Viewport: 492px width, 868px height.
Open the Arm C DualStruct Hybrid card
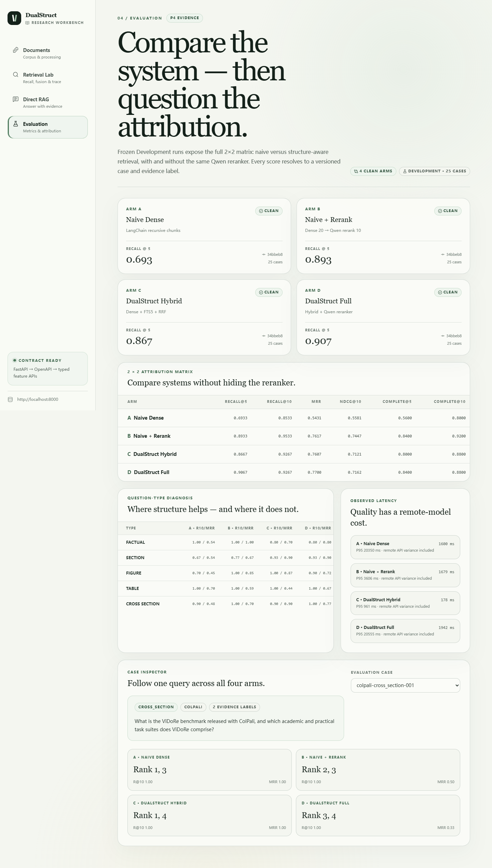coord(204,317)
